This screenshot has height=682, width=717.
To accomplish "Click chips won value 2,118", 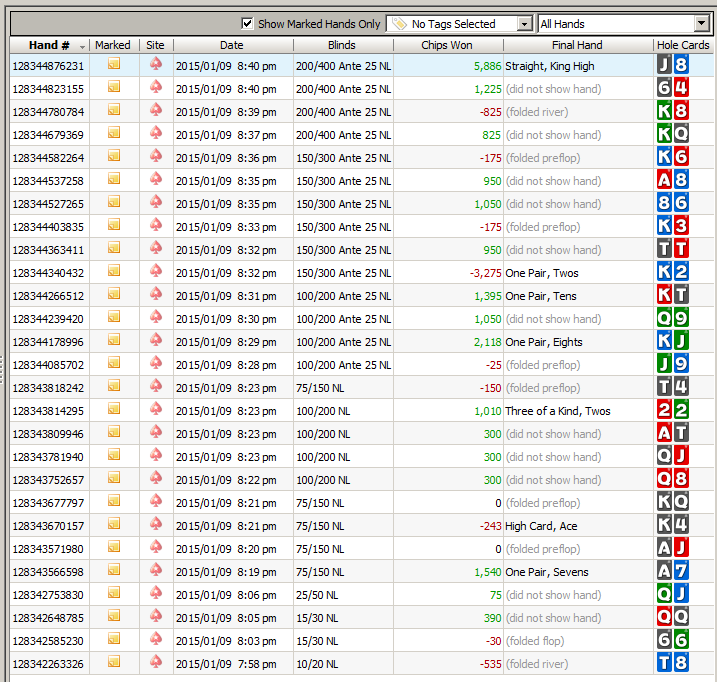I will 487,342.
